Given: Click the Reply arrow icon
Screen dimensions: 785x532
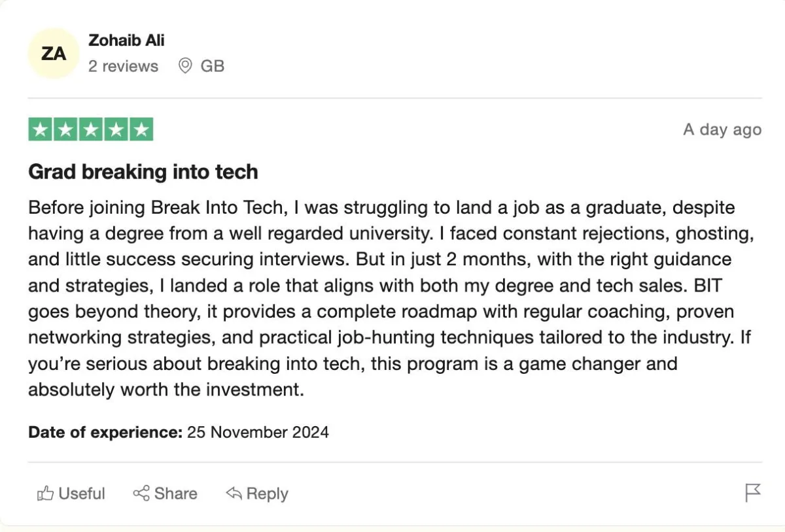Looking at the screenshot, I should click(234, 493).
